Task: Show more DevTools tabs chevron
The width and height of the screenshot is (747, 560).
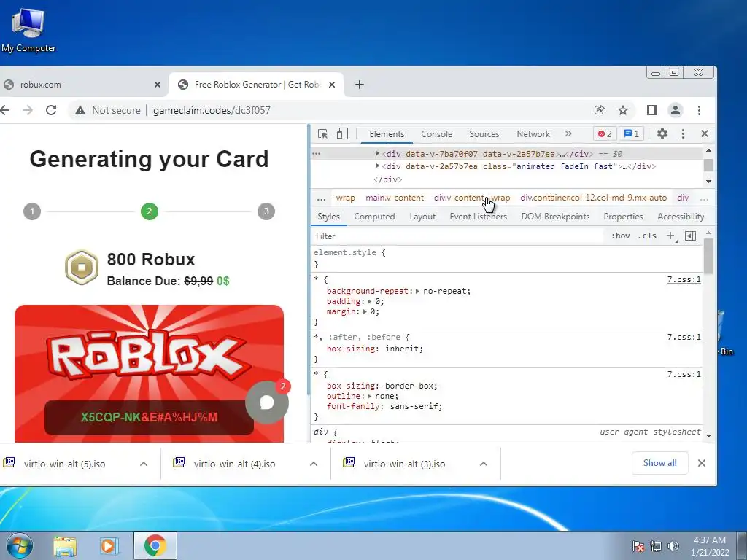Action: click(568, 134)
